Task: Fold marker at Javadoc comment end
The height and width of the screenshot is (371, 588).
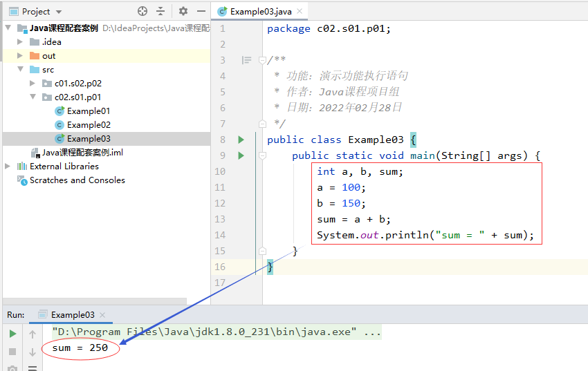Action: 262,124
